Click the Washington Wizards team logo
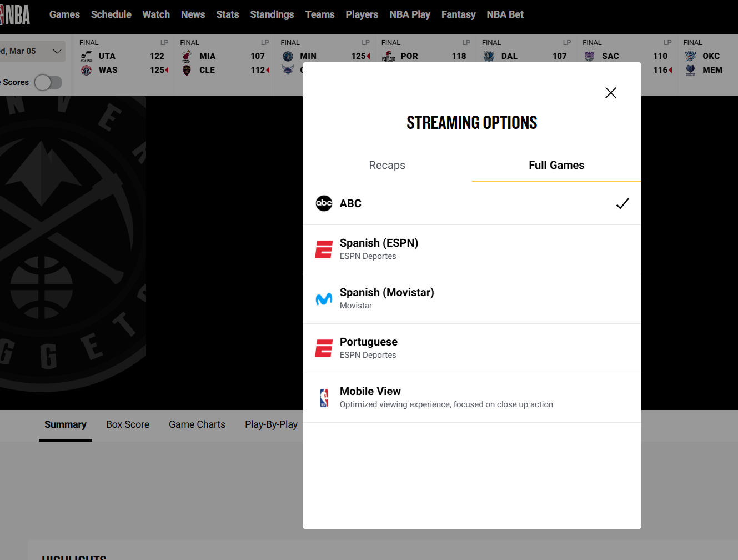This screenshot has width=738, height=560. pos(86,70)
